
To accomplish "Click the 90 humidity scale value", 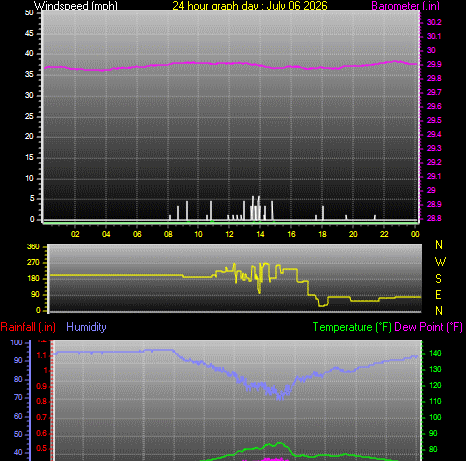I will [x=17, y=361].
